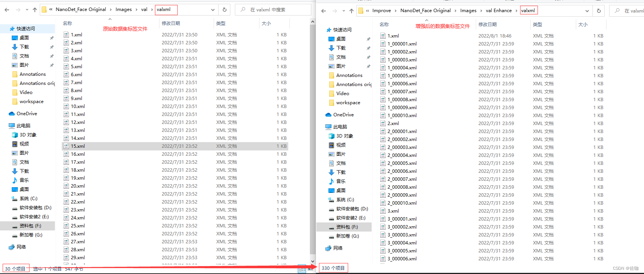This screenshot has width=644, height=274.
Task: Open the Music folder in left sidebar
Action: [x=20, y=180]
